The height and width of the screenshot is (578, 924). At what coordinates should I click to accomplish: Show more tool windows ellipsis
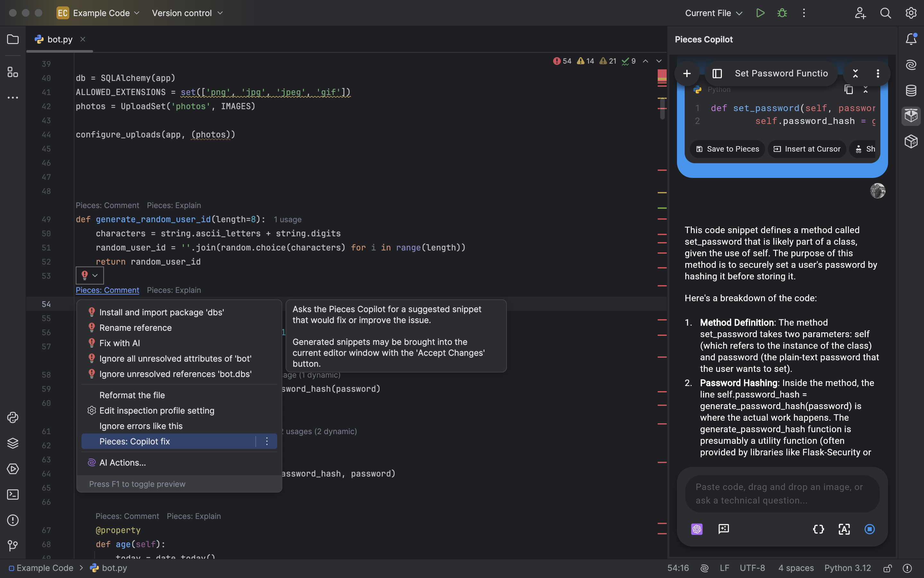[13, 98]
